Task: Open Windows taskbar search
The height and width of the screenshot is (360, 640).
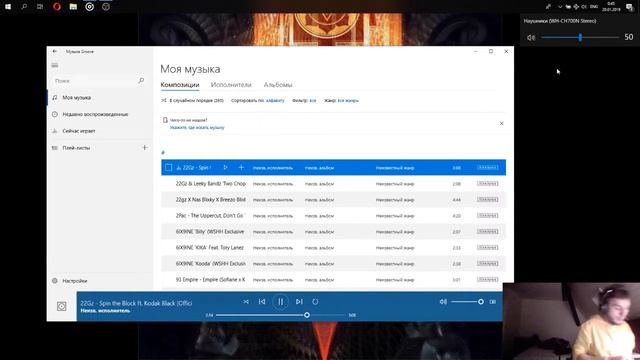Action: (x=24, y=7)
